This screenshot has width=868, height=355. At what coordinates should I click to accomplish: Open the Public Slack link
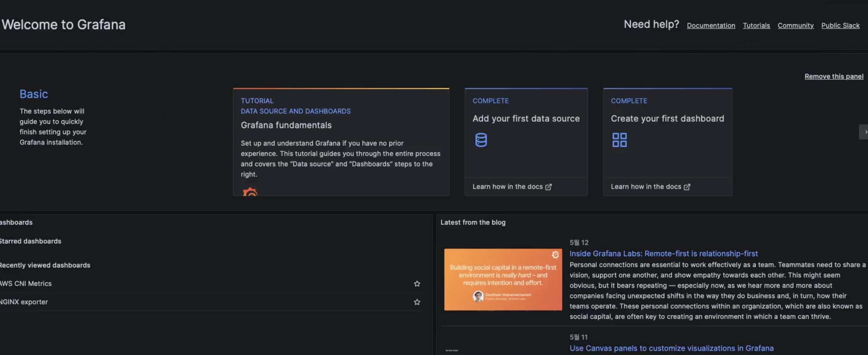(x=840, y=26)
